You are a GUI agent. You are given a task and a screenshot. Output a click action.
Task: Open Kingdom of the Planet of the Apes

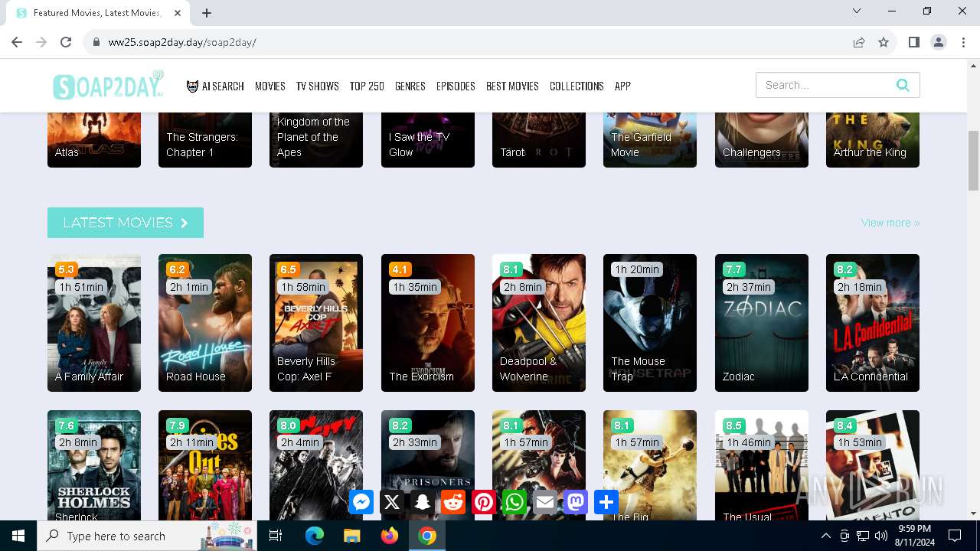tap(316, 140)
